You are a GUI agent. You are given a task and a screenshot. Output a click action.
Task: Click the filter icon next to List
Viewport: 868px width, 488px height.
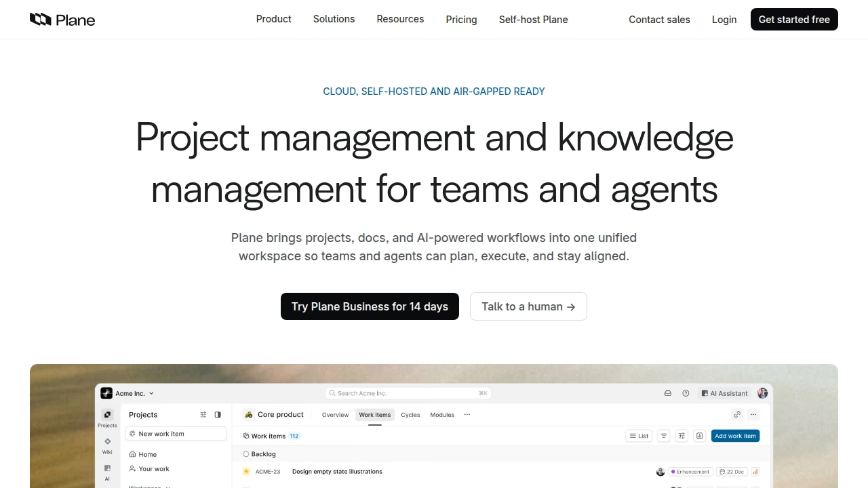(664, 436)
